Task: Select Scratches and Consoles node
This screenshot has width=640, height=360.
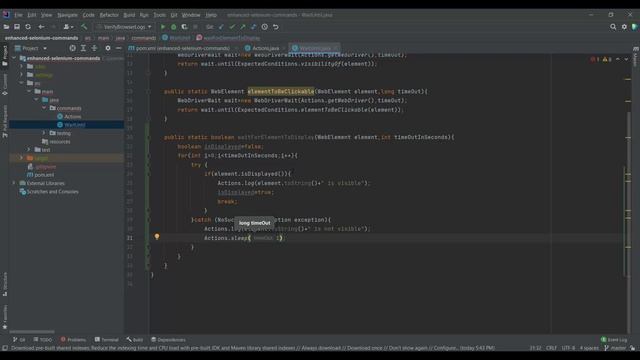Action: (49, 192)
